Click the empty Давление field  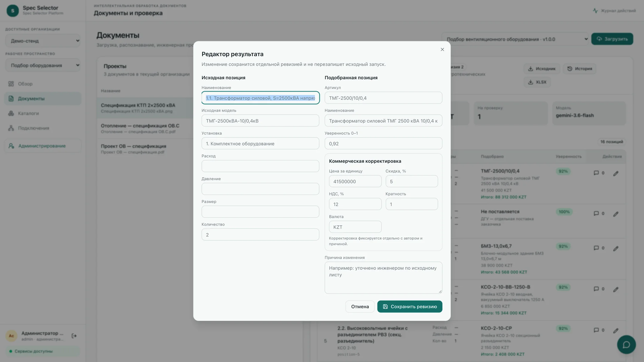click(260, 189)
